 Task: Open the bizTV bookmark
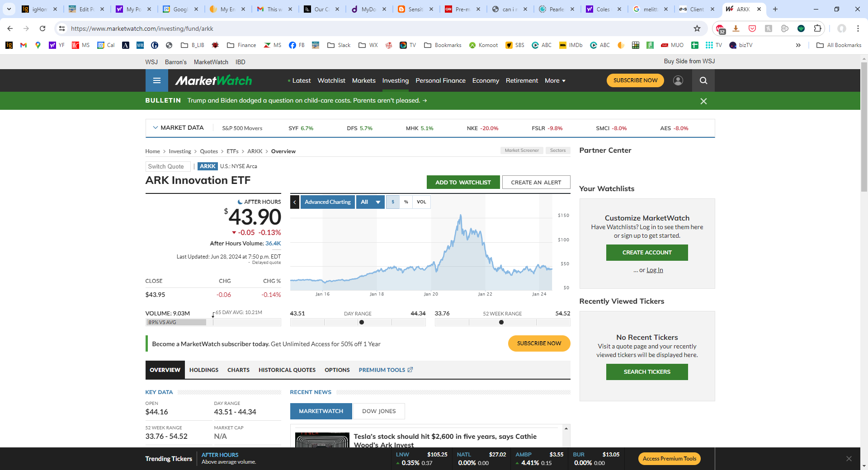tap(741, 45)
